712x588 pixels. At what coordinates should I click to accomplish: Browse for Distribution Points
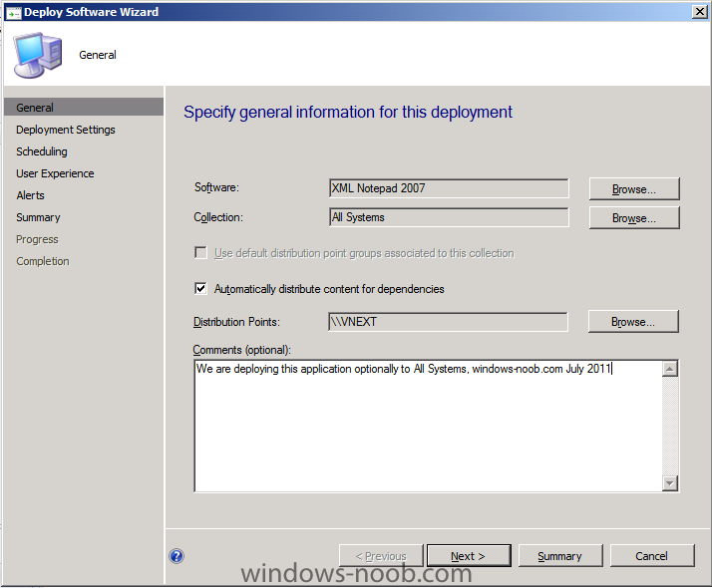tap(633, 322)
